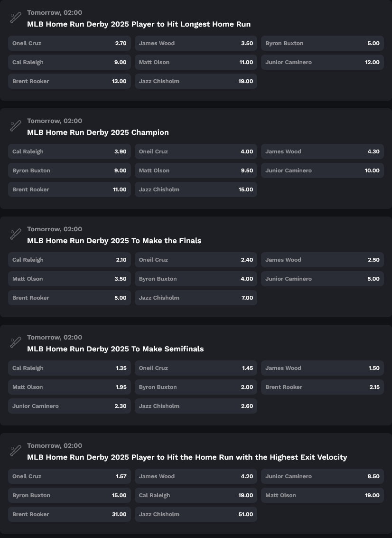Select Junior Caminero 10.00 champion odds
The width and height of the screenshot is (392, 538).
click(322, 170)
